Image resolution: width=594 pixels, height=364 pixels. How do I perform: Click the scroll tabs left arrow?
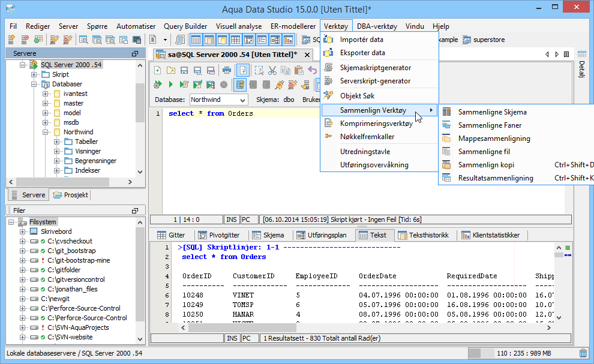547,54
